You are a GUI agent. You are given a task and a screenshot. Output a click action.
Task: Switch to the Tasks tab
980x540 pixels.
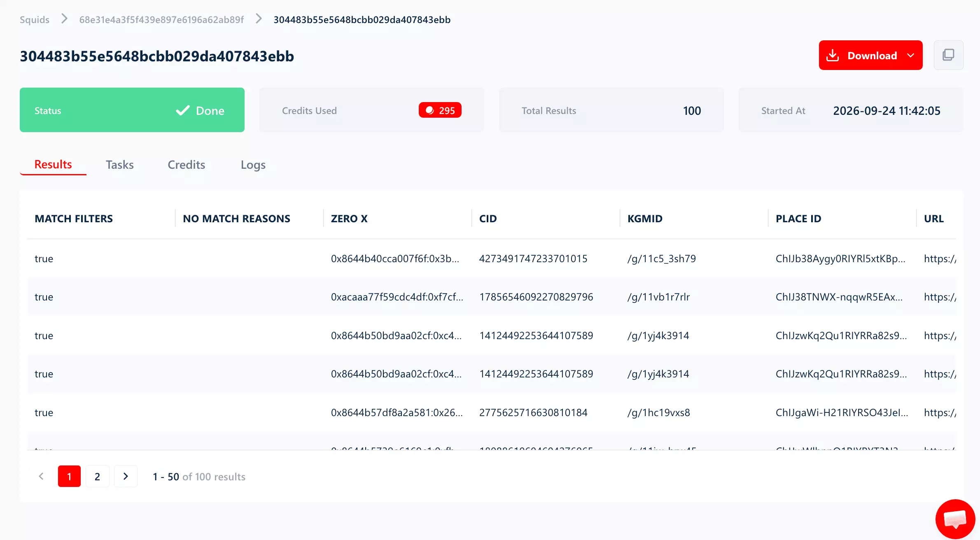(x=120, y=165)
